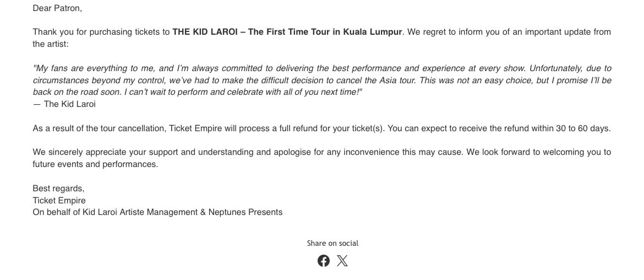Click the 'future events and performances.' line
The width and height of the screenshot is (644, 280).
coord(95,164)
